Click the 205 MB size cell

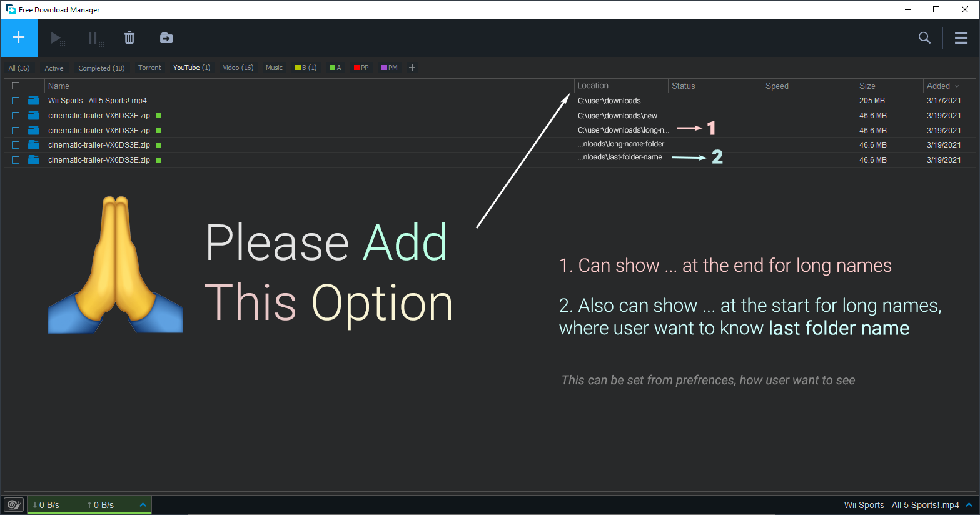pos(872,101)
